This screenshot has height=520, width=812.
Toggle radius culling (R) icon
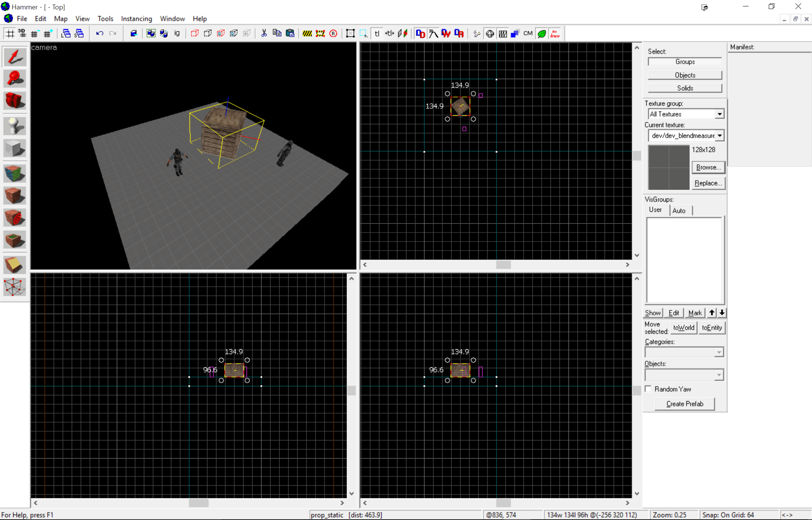333,33
